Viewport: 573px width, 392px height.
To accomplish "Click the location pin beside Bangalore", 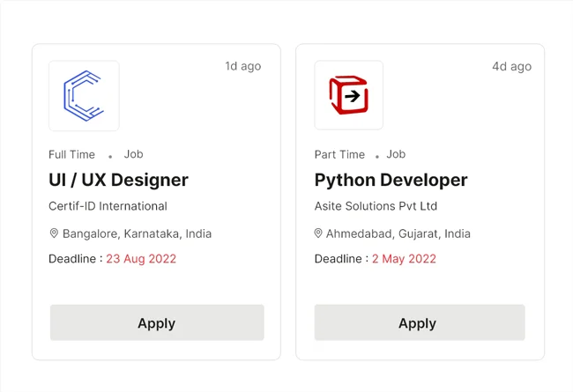I will tap(54, 233).
